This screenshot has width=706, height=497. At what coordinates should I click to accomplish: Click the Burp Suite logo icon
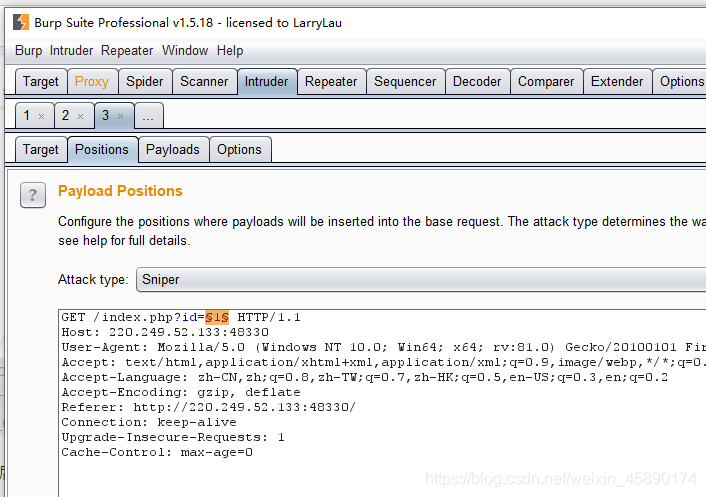coord(21,22)
